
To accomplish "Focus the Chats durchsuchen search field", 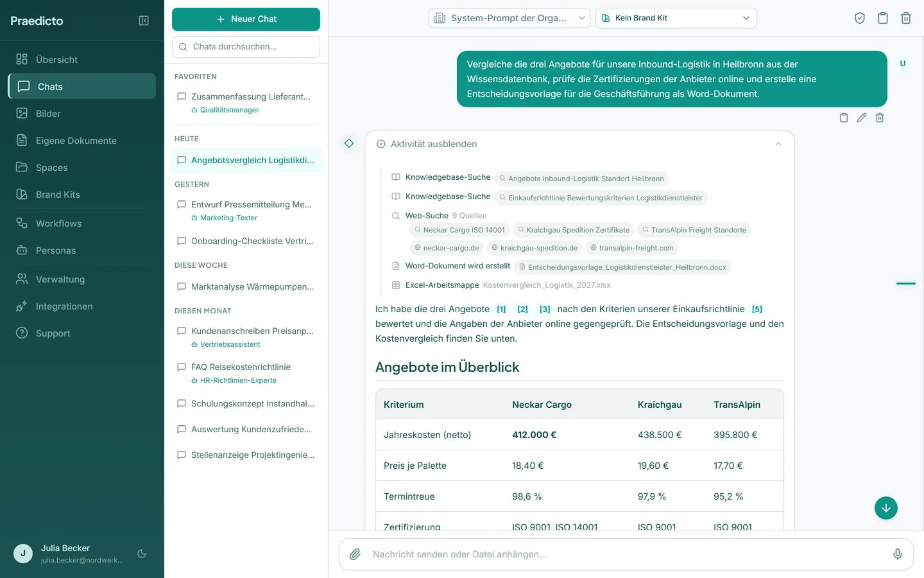I will coord(246,47).
